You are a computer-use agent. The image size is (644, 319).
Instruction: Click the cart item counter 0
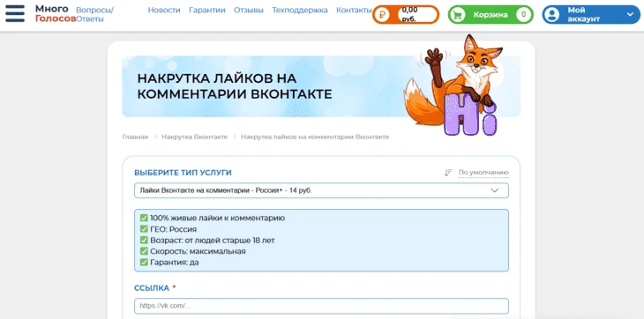[523, 15]
